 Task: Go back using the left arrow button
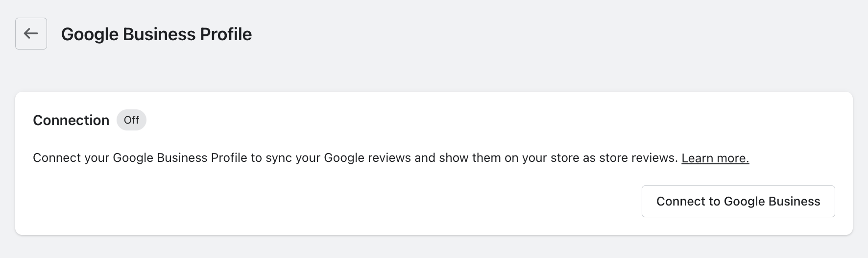[31, 33]
